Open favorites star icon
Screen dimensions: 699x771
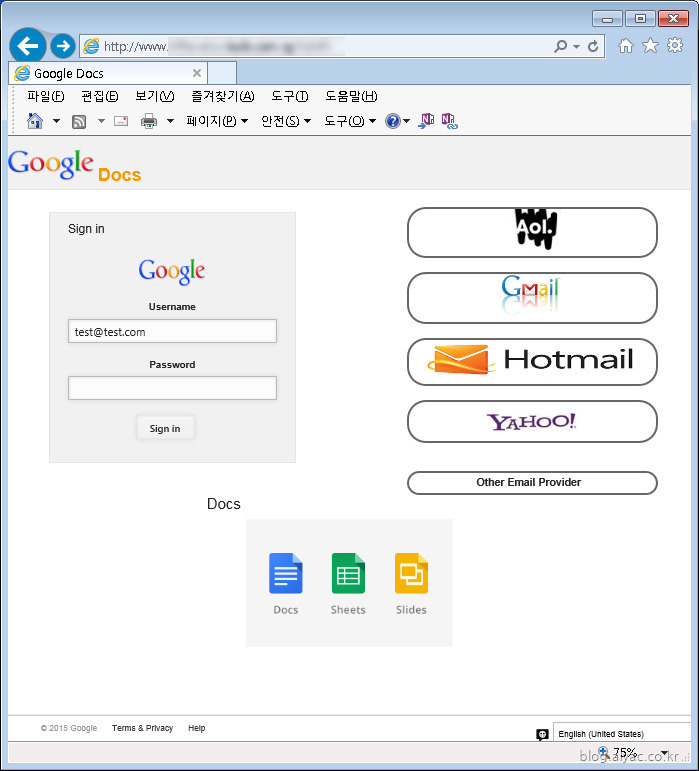(650, 46)
